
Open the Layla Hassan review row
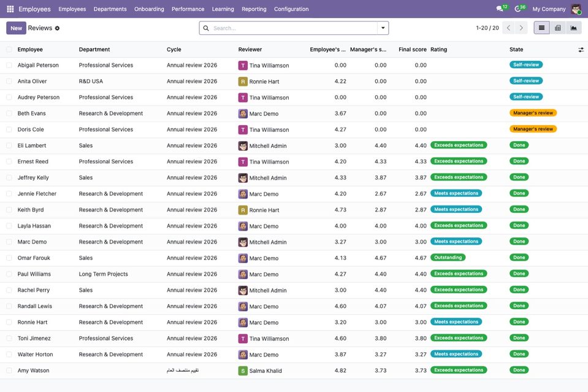point(294,226)
